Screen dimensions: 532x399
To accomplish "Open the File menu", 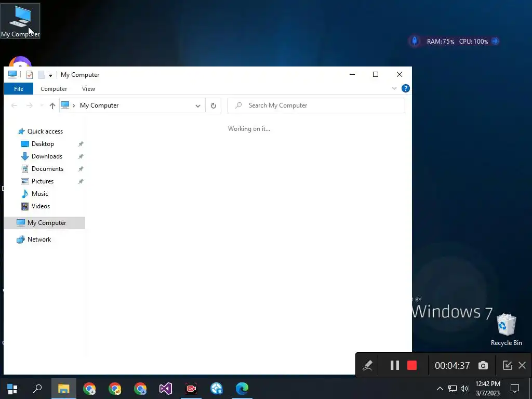I will [19, 89].
